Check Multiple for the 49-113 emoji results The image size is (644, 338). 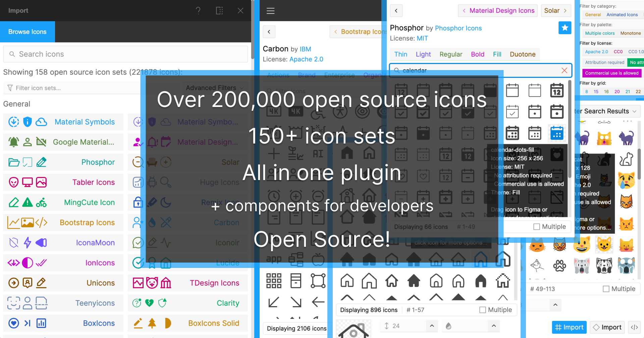point(606,289)
